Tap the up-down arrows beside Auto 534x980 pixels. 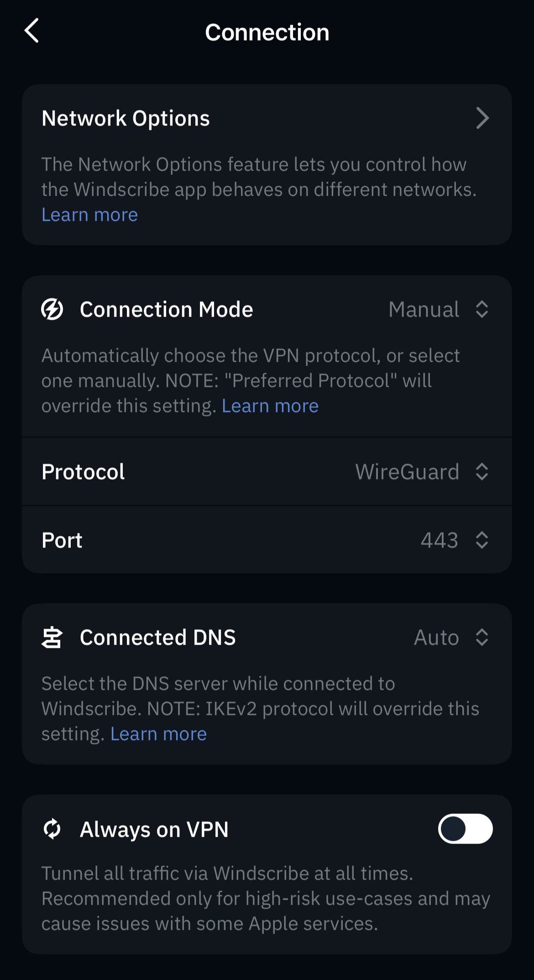pos(482,637)
